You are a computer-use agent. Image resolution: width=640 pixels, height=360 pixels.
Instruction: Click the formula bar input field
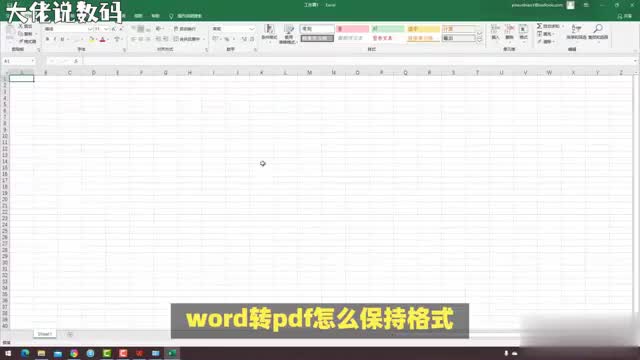point(358,61)
